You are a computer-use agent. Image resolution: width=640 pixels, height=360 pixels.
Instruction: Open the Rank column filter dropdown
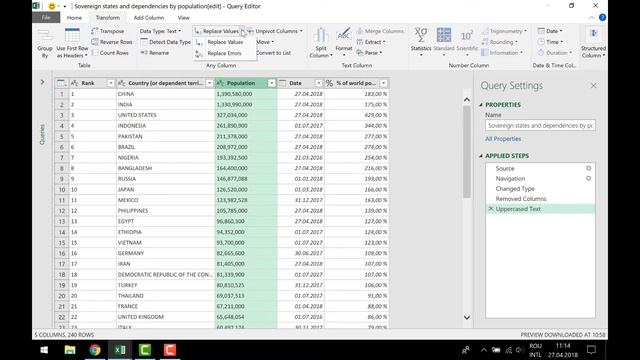[110, 83]
